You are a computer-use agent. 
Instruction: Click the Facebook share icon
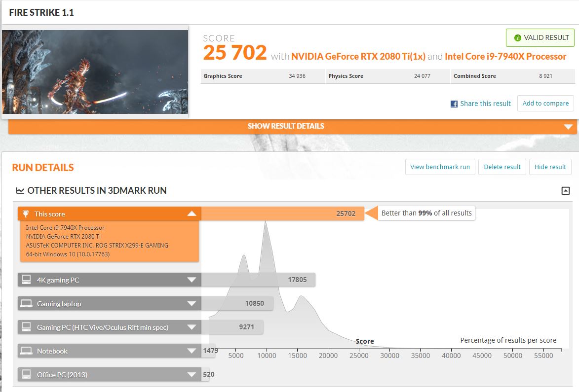coord(454,104)
